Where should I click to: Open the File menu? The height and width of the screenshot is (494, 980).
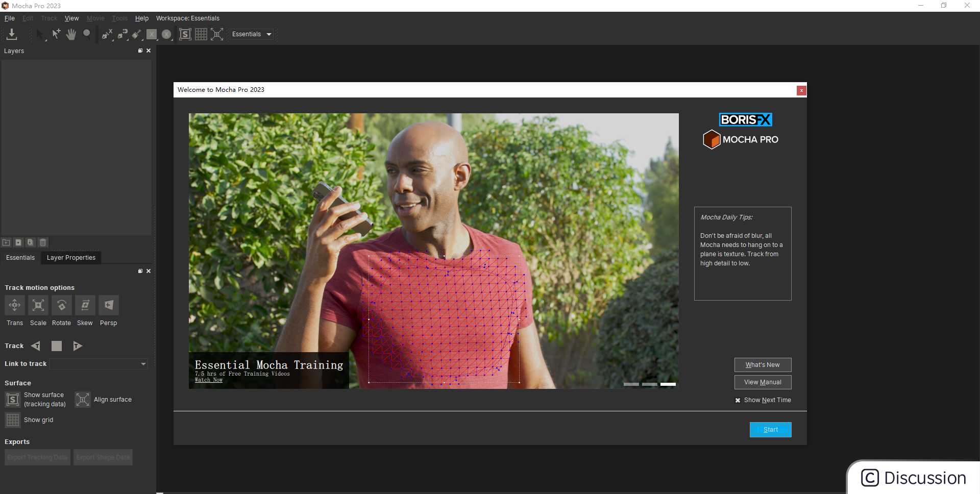10,18
